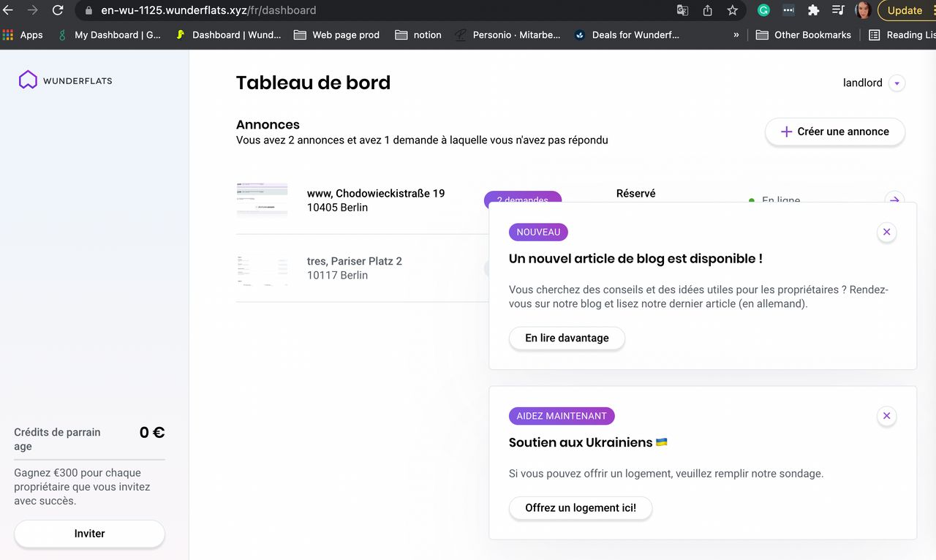Screen dimensions: 936x560
Task: Click the En lire davantage button
Action: click(x=567, y=338)
